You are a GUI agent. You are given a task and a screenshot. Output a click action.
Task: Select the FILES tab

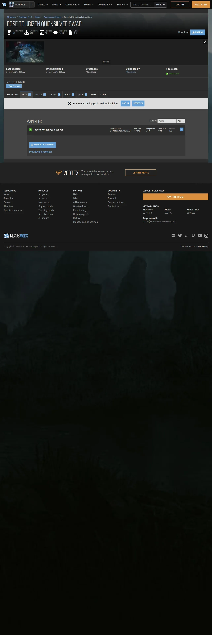[26, 94]
